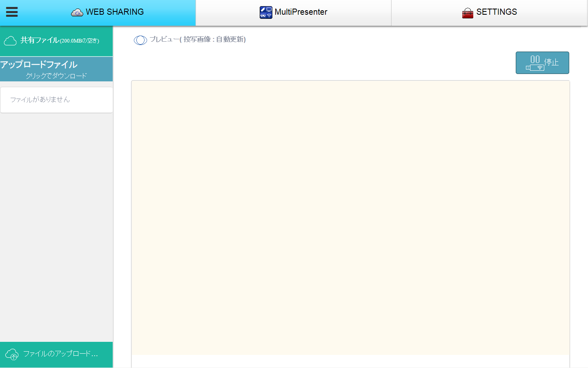Open the SETTINGS tab

tap(496, 12)
